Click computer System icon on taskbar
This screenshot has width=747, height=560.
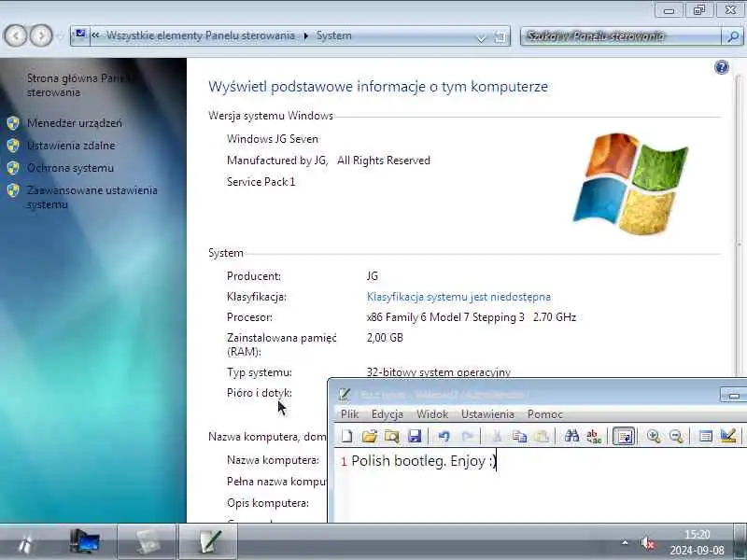(85, 542)
